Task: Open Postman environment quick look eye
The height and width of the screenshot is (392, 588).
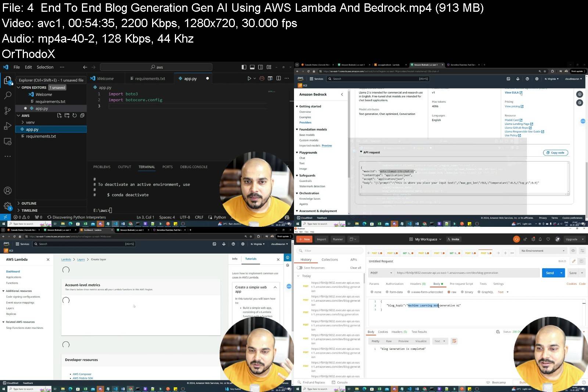Action: pos(573,251)
